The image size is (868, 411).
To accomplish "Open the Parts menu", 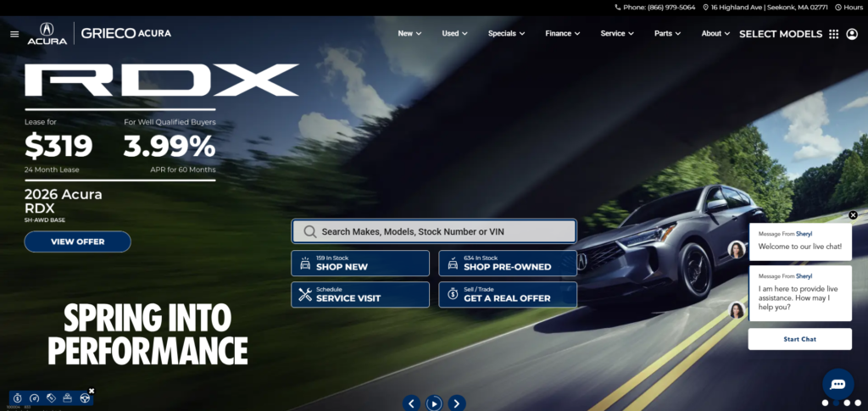I will tap(667, 34).
